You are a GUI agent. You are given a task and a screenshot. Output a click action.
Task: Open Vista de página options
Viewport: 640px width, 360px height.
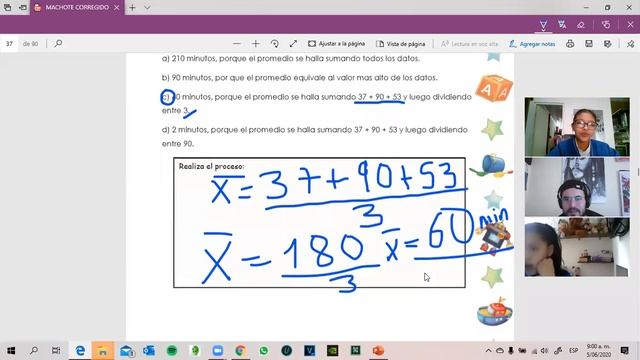[x=400, y=44]
